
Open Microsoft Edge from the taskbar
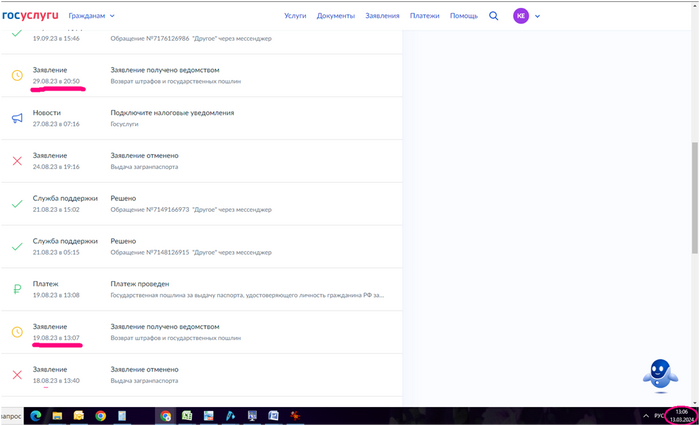36,416
